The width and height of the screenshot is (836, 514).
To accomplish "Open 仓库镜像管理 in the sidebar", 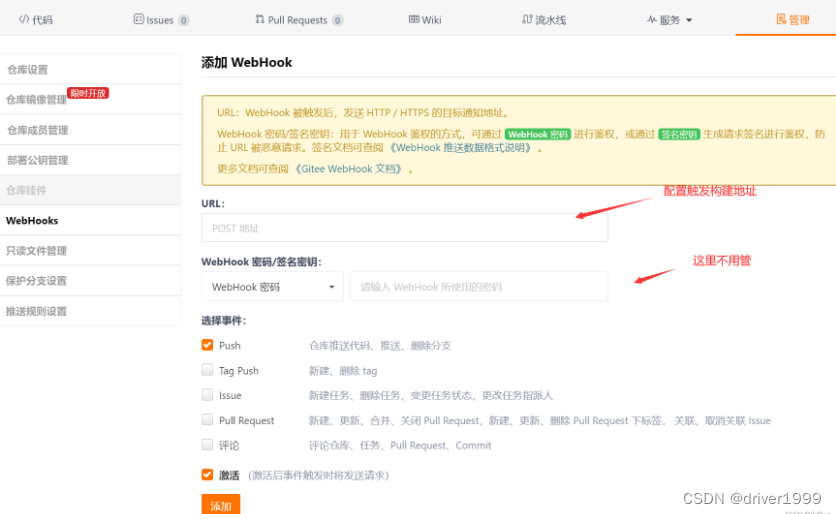I will click(x=90, y=100).
